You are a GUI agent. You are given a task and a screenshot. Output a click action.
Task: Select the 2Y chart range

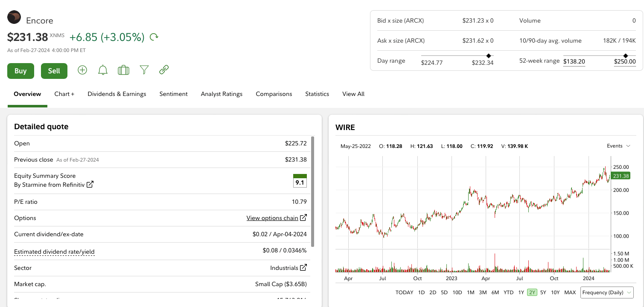532,293
